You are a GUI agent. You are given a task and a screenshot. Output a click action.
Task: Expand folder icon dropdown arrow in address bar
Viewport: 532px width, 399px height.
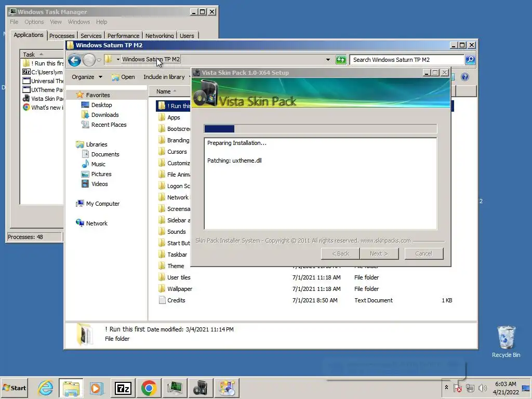pos(118,59)
